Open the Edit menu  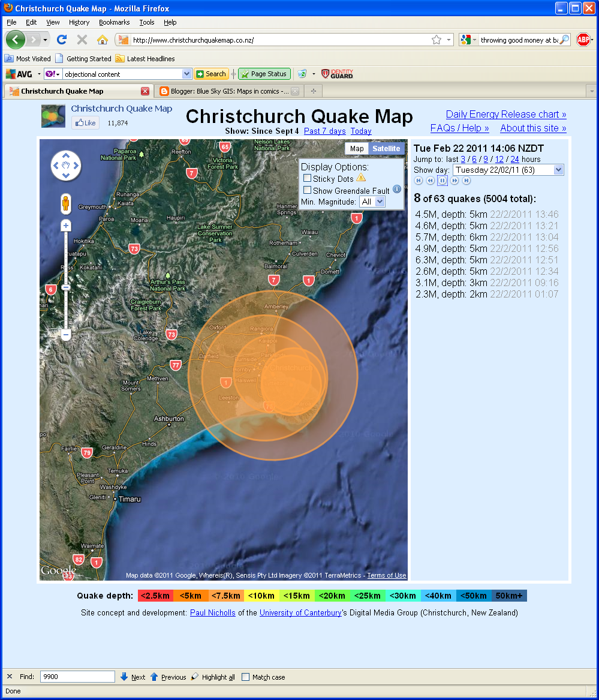[x=31, y=22]
